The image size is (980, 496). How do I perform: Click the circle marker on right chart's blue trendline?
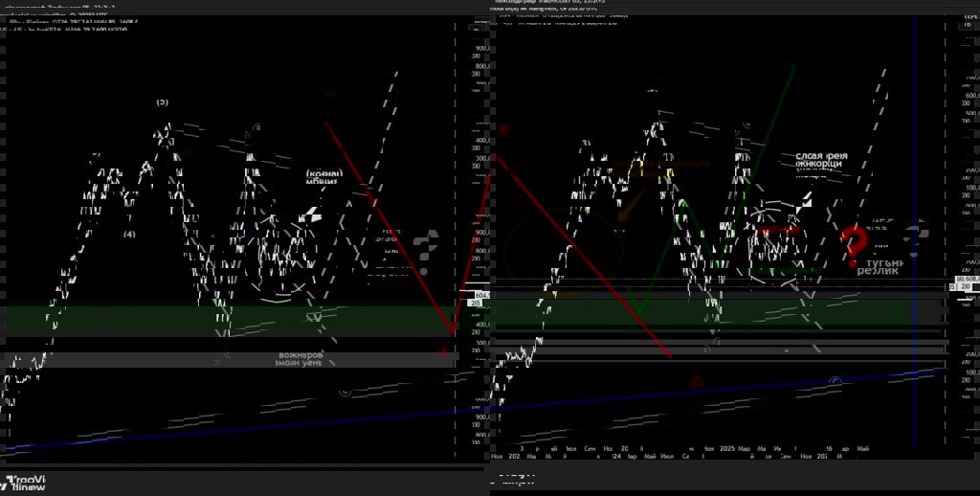(835, 381)
